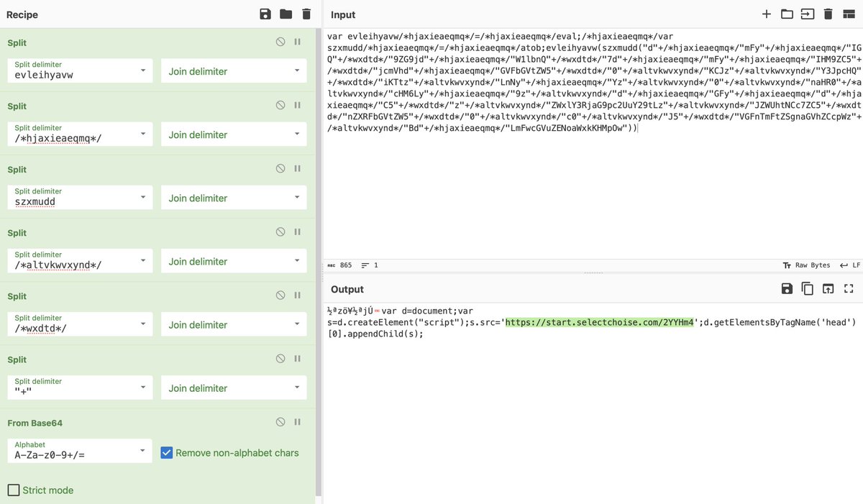863x504 pixels.
Task: Open split delimiter dropdown for szxmudd
Action: (143, 196)
